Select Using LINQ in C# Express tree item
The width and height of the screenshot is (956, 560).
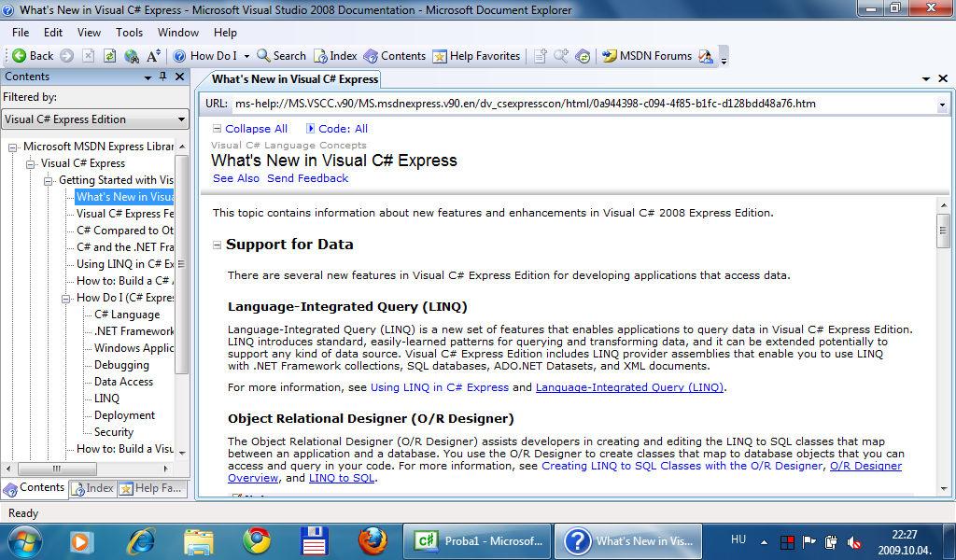click(124, 264)
